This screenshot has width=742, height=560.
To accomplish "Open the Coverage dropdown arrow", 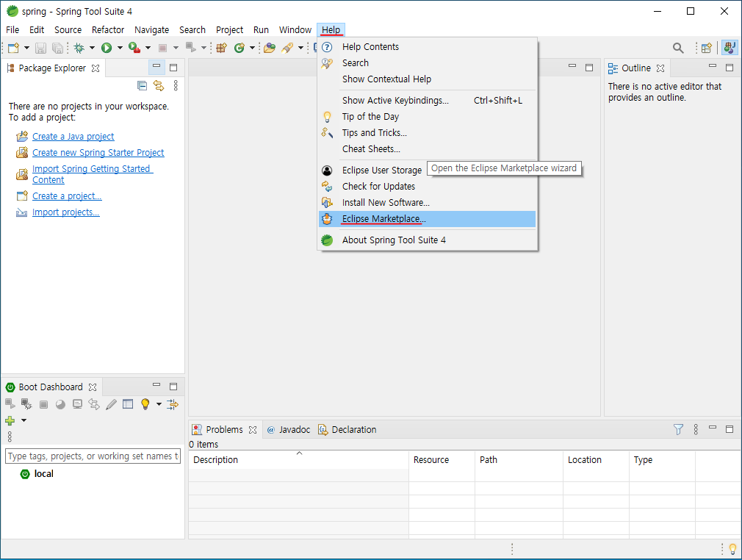I will [x=148, y=48].
